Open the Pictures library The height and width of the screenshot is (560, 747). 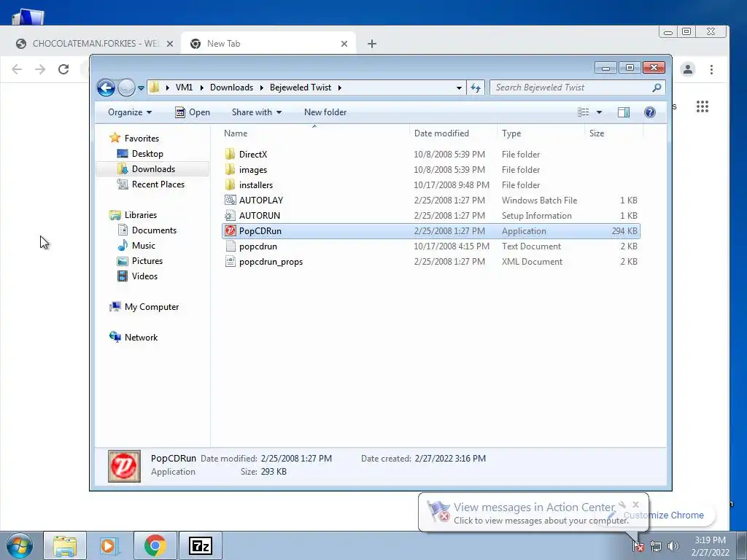coord(147,261)
